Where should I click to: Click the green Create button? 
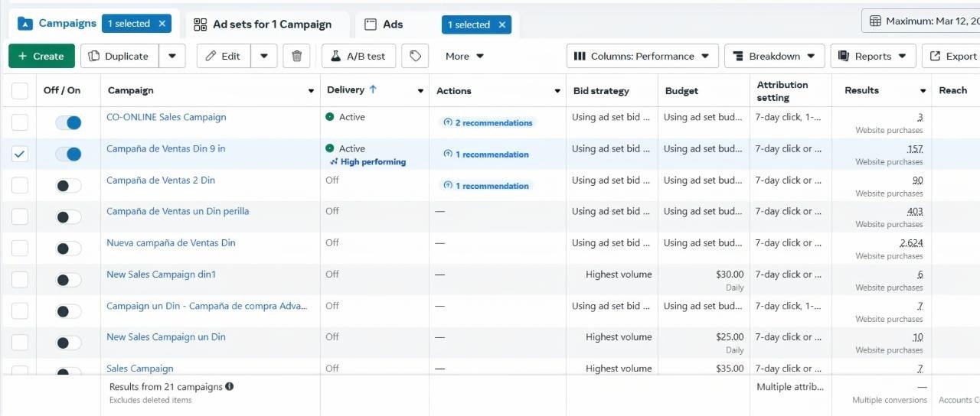(41, 56)
